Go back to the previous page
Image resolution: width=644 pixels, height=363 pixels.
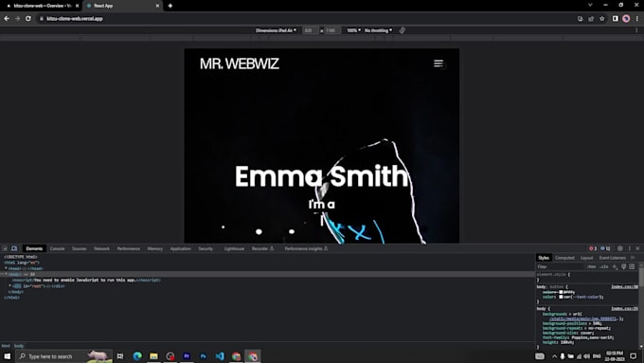pos(7,19)
